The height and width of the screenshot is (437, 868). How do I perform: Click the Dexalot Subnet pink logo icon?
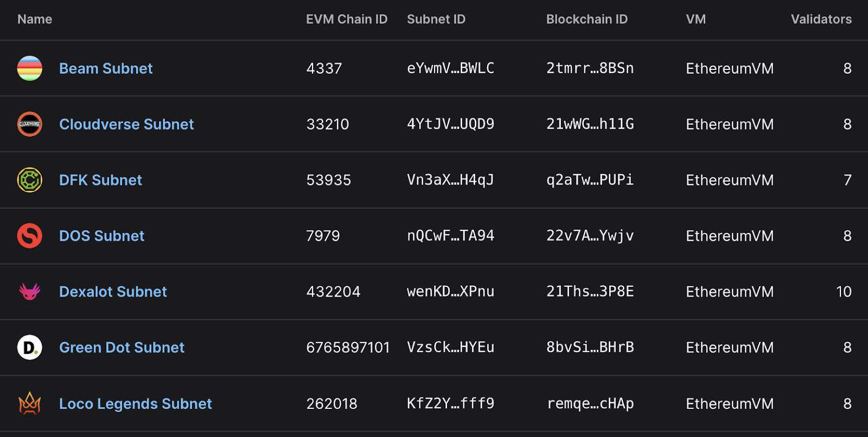[x=30, y=292]
